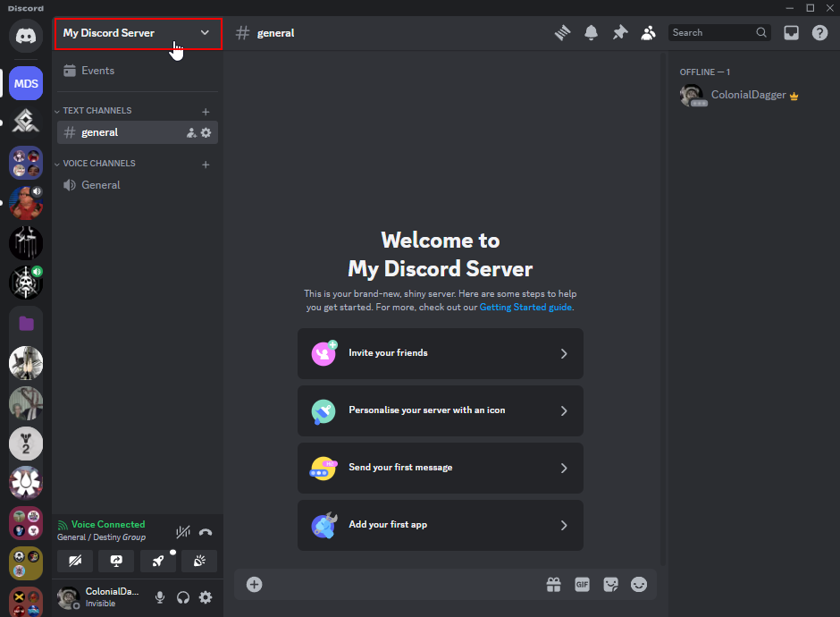
Task: Toggle the Member List icon
Action: point(648,33)
